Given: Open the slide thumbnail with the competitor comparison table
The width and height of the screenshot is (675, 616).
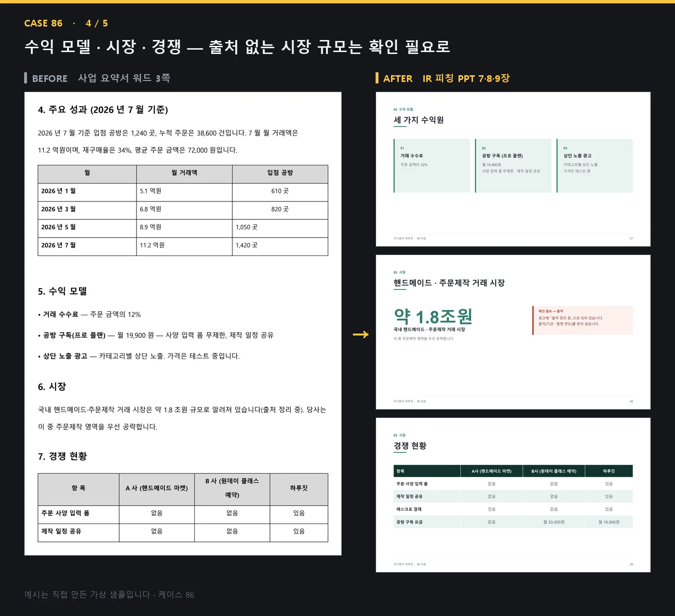Looking at the screenshot, I should [513, 495].
